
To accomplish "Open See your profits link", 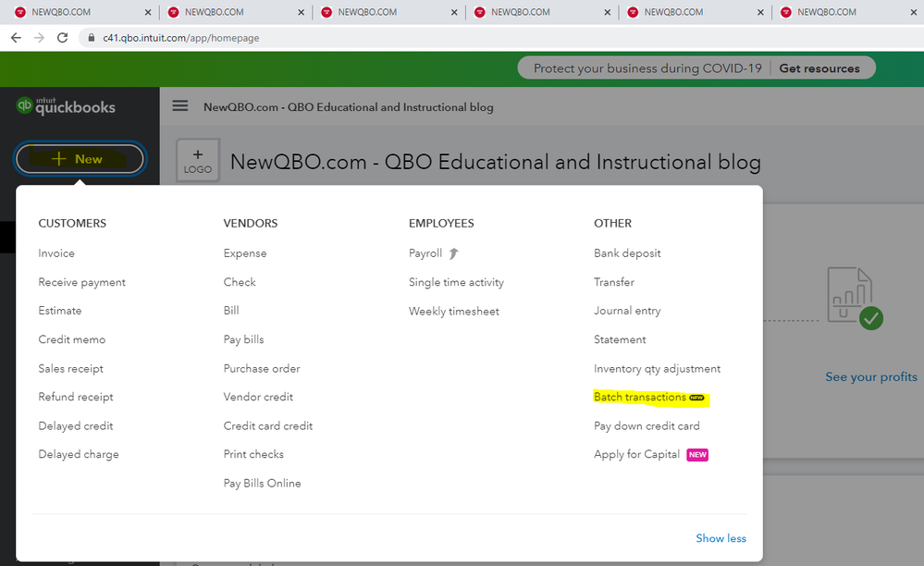I will click(x=871, y=377).
